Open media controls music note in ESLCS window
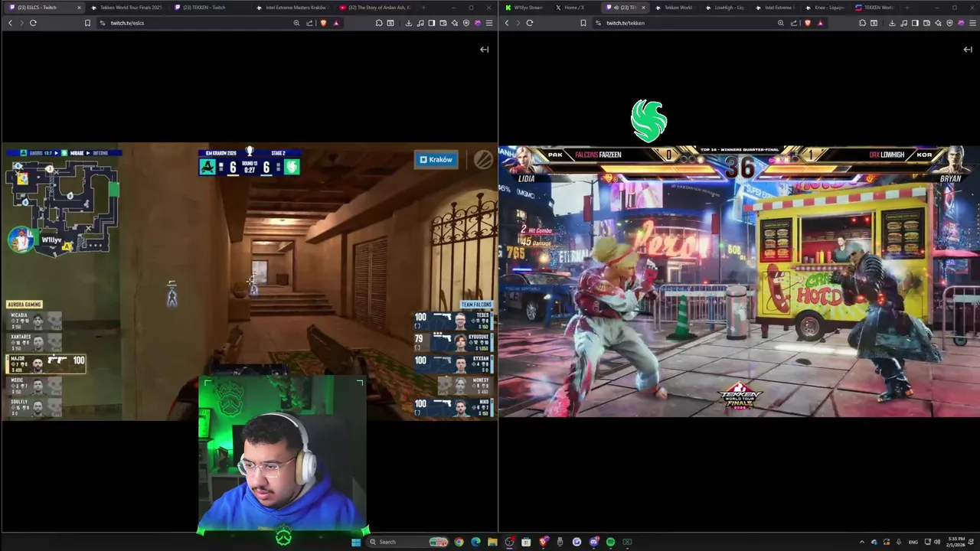Image resolution: width=980 pixels, height=551 pixels. [x=420, y=23]
